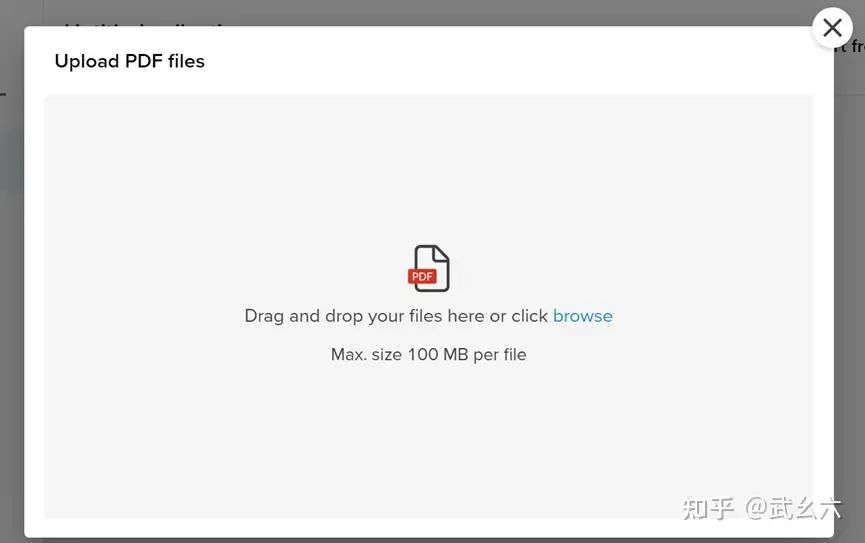Click the @武幺六 watermark username
The width and height of the screenshot is (865, 543).
pos(793,508)
